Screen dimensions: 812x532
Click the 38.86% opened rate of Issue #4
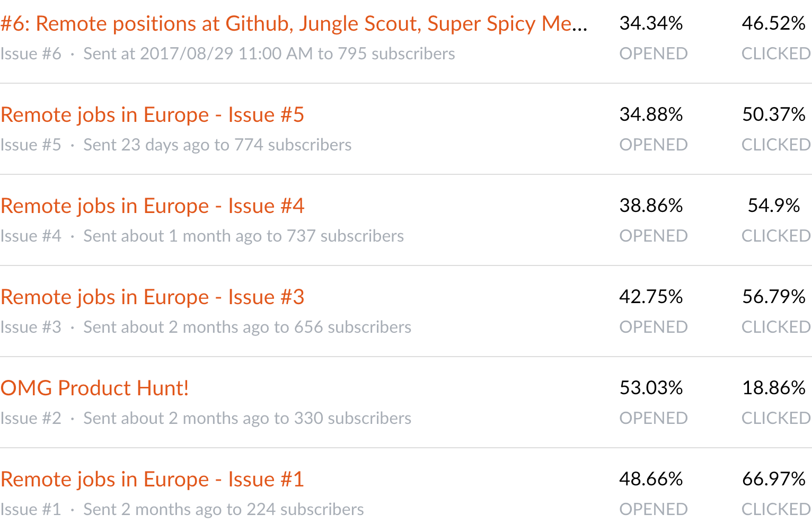coord(651,206)
